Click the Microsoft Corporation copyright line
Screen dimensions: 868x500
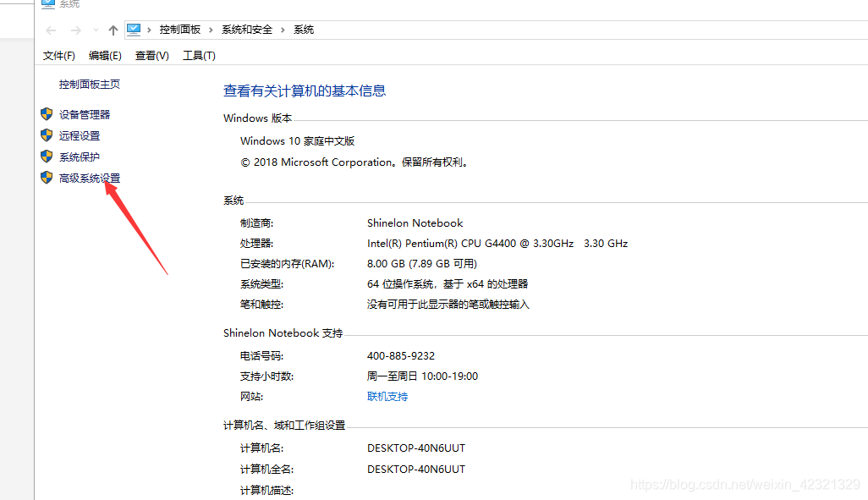pyautogui.click(x=354, y=162)
